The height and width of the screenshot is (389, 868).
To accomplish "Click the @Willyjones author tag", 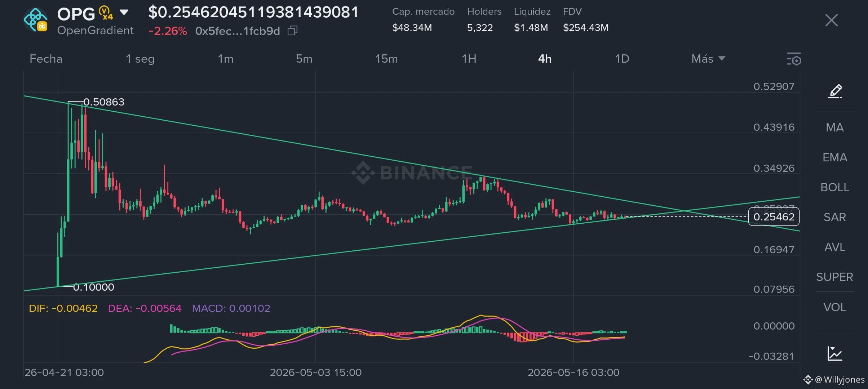I will (x=840, y=380).
